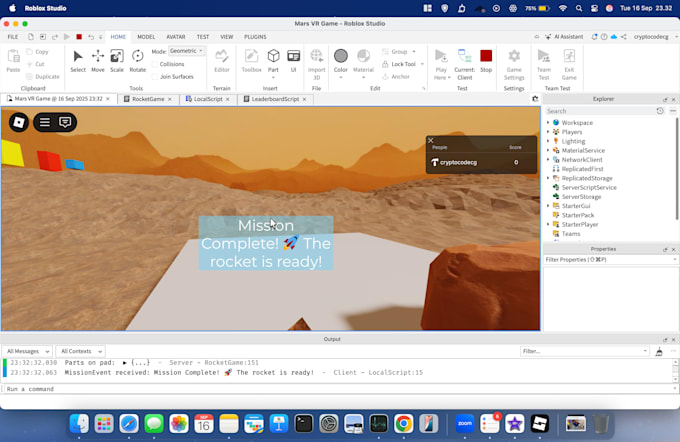This screenshot has width=680, height=442.
Task: Click the small red stop square in quick access bar
Action: click(79, 37)
